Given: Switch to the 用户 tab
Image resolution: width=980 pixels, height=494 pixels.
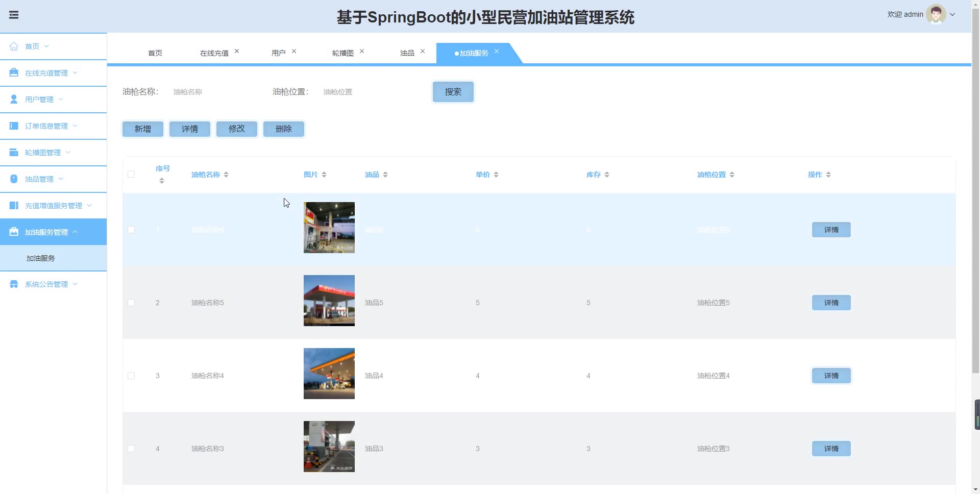Looking at the screenshot, I should (279, 53).
